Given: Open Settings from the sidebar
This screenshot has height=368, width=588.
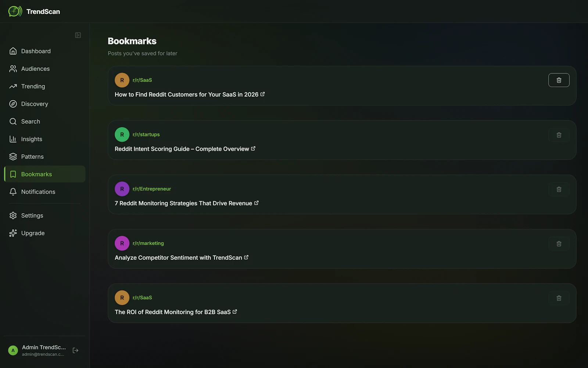Looking at the screenshot, I should point(45,216).
